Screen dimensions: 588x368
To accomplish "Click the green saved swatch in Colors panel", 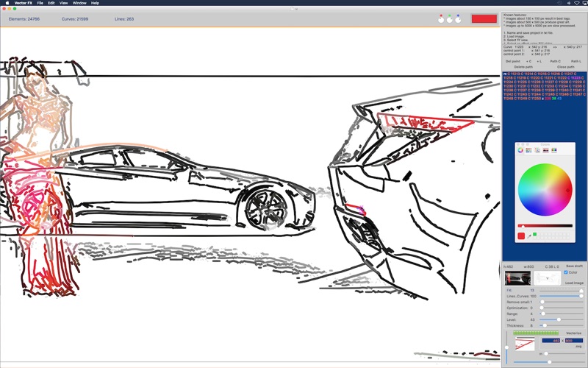I will pos(535,234).
